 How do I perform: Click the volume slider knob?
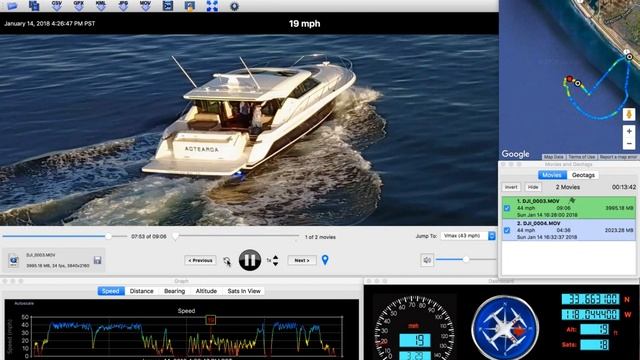click(466, 259)
